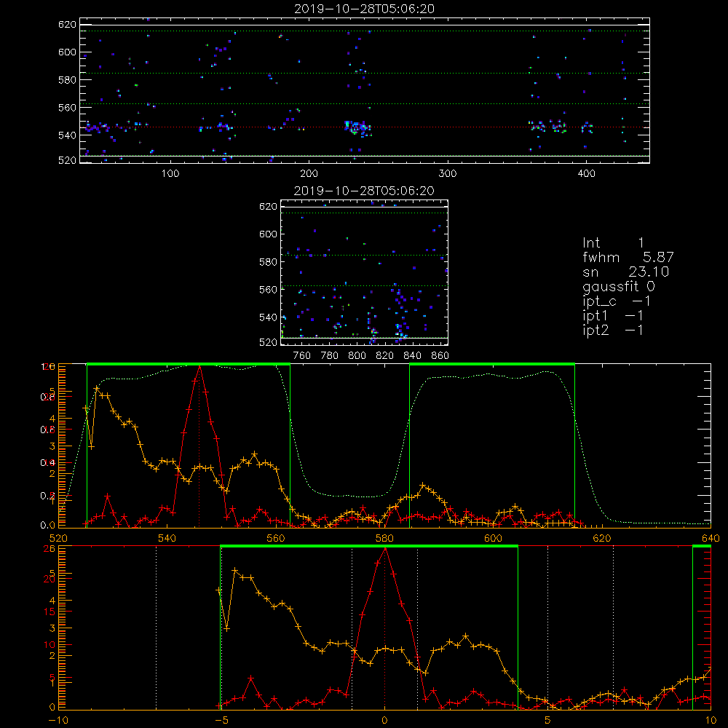Screen dimensions: 728x728
Task: Click y-axis label 560 on top plot
Action: tap(67, 107)
